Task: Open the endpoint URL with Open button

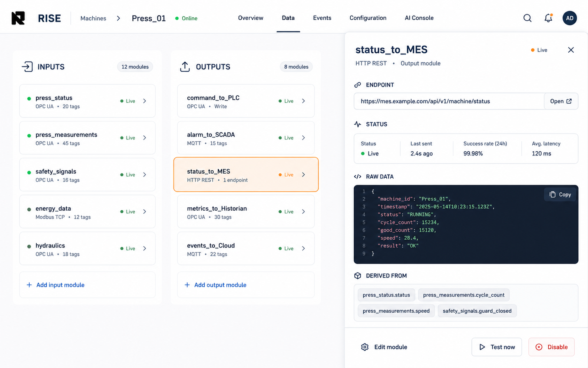Action: point(561,101)
